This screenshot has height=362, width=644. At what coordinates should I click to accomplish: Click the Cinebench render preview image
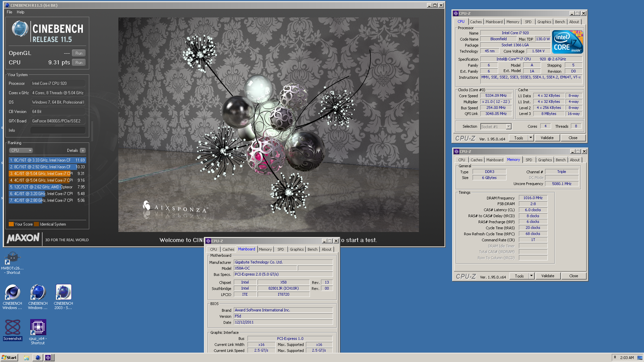tap(268, 125)
